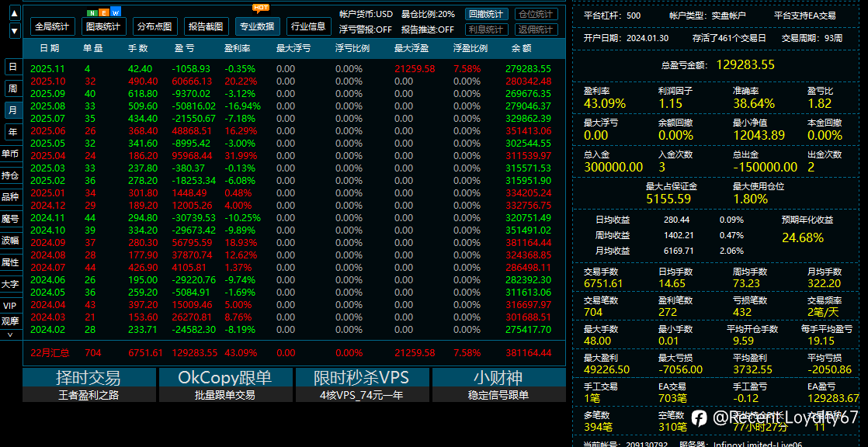Click the 最大占保证金 value 5155.59
Viewport: 868px width, 447px height.
point(668,199)
